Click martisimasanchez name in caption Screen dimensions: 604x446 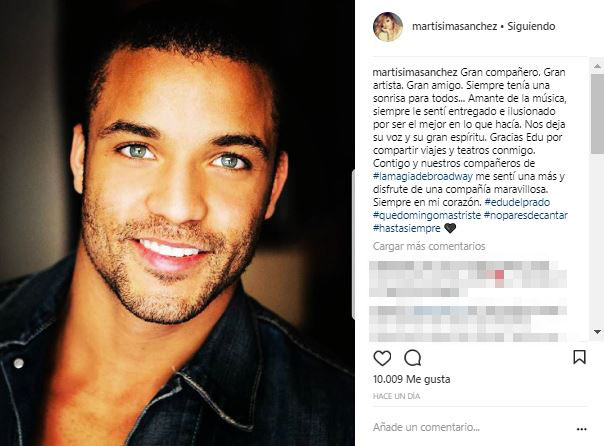415,72
